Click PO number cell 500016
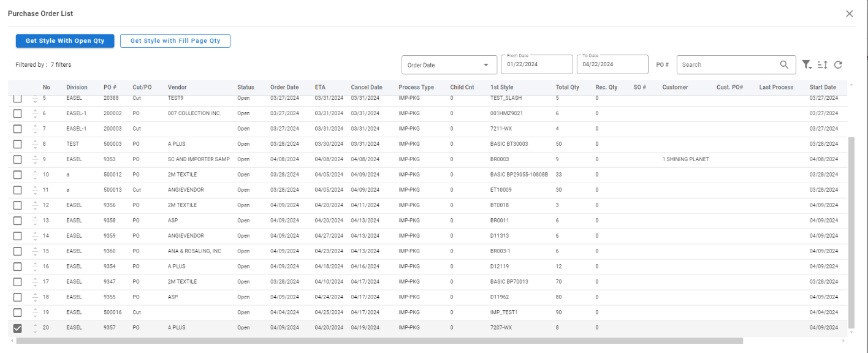The height and width of the screenshot is (353, 868). (x=112, y=313)
